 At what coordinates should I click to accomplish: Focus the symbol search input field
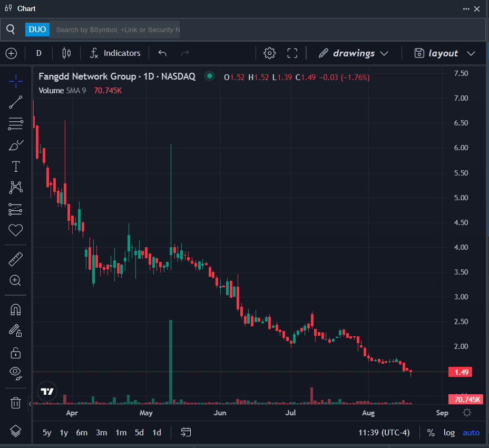point(115,30)
